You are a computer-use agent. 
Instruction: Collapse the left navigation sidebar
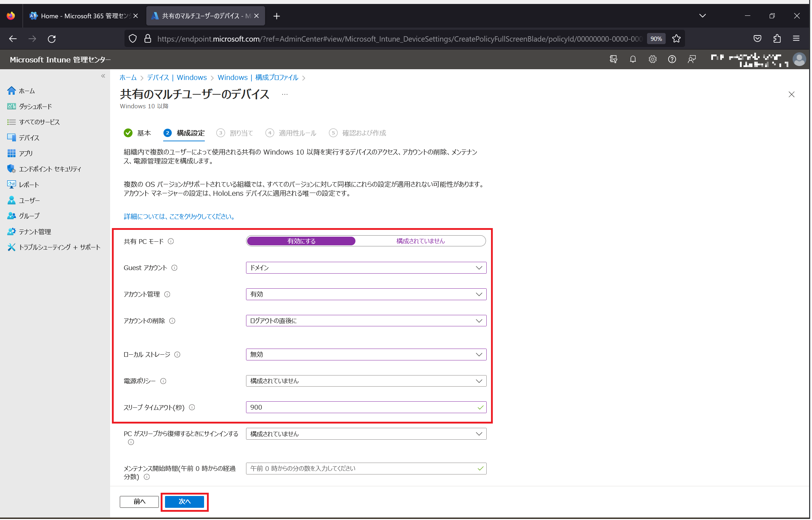(103, 76)
